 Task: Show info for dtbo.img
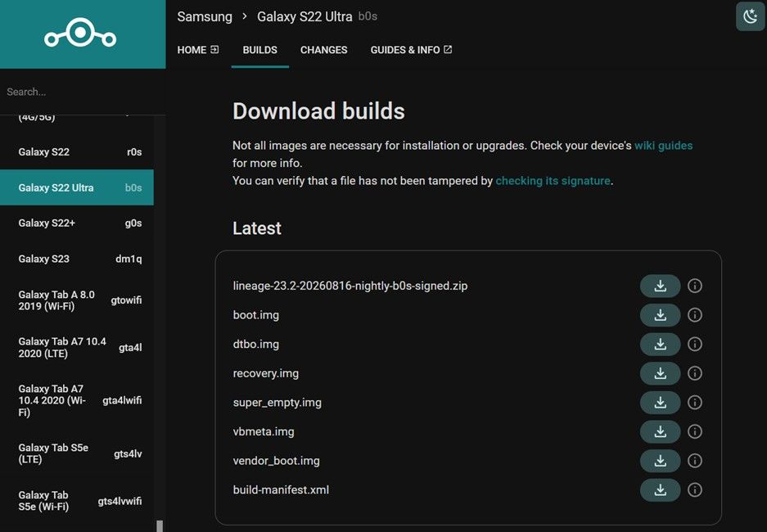(695, 345)
